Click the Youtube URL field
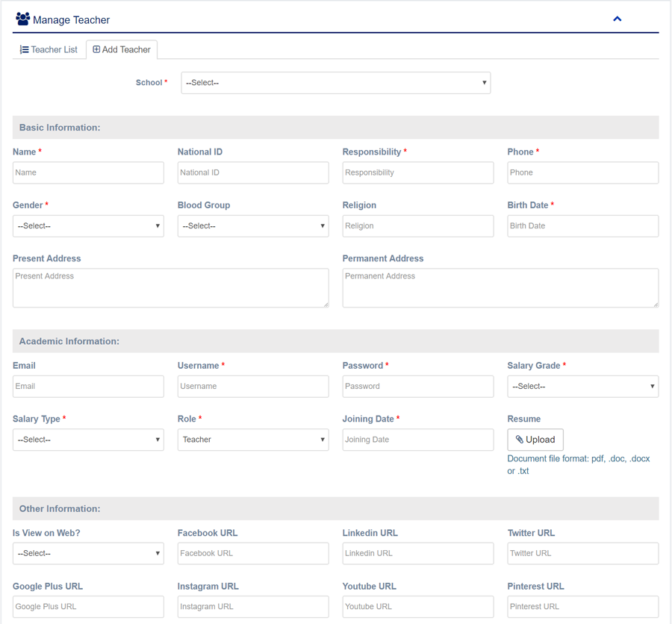 click(x=418, y=607)
